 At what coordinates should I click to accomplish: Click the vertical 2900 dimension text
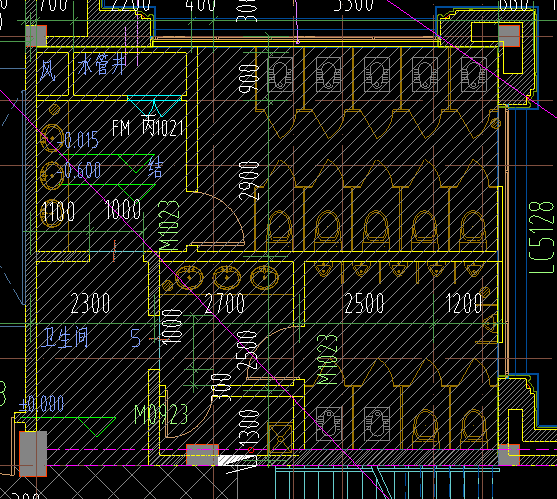tap(249, 181)
